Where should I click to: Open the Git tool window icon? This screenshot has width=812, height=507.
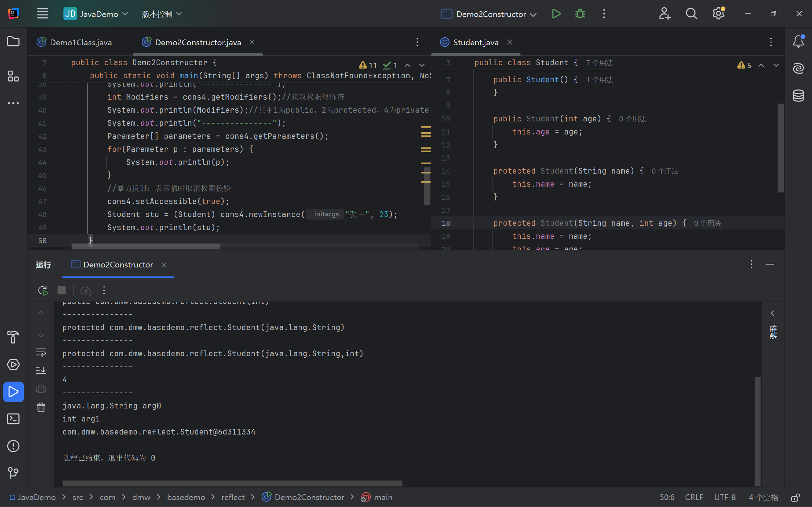tap(13, 473)
